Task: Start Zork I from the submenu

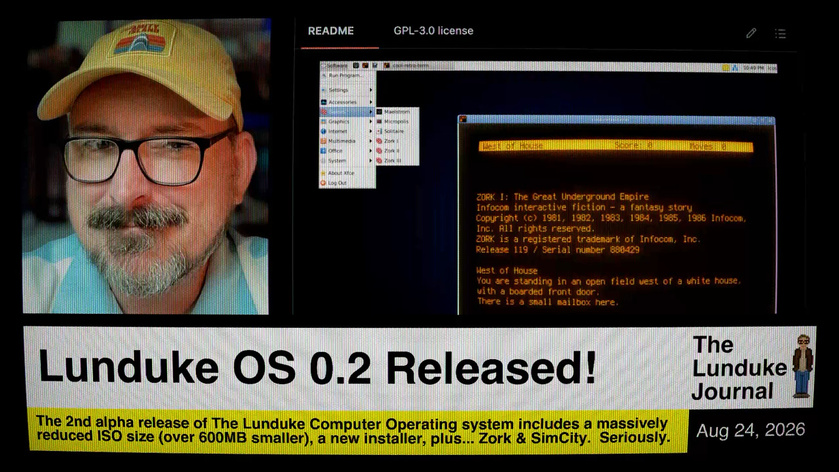Action: click(x=397, y=141)
